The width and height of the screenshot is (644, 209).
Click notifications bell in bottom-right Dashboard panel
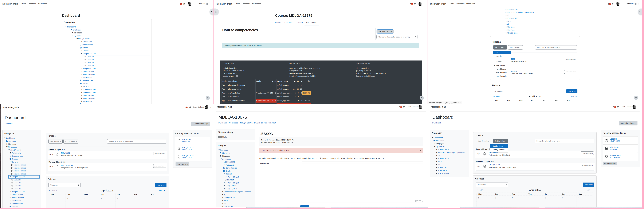click(x=614, y=107)
